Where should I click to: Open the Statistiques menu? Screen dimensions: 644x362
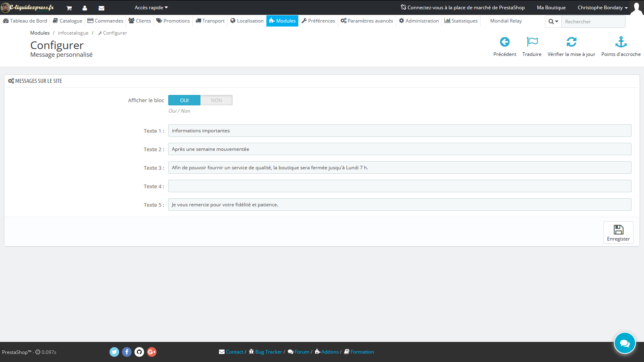tap(461, 21)
